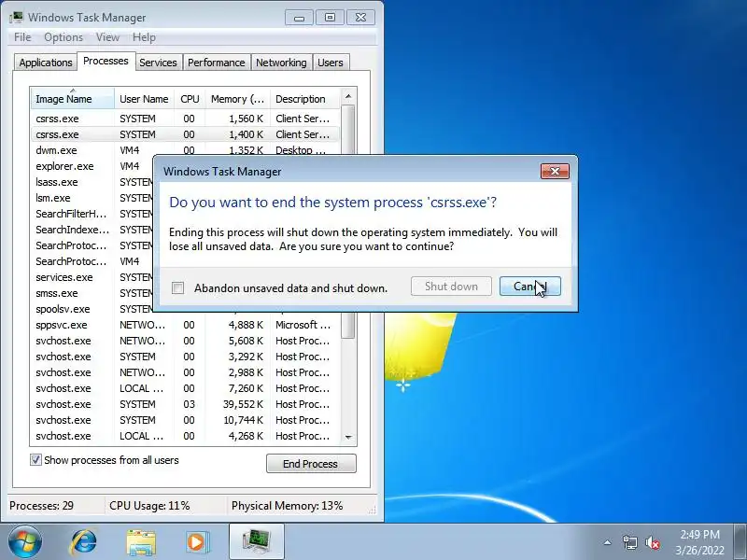The width and height of the screenshot is (747, 560).
Task: Open the muted volume tray icon
Action: [x=653, y=542]
